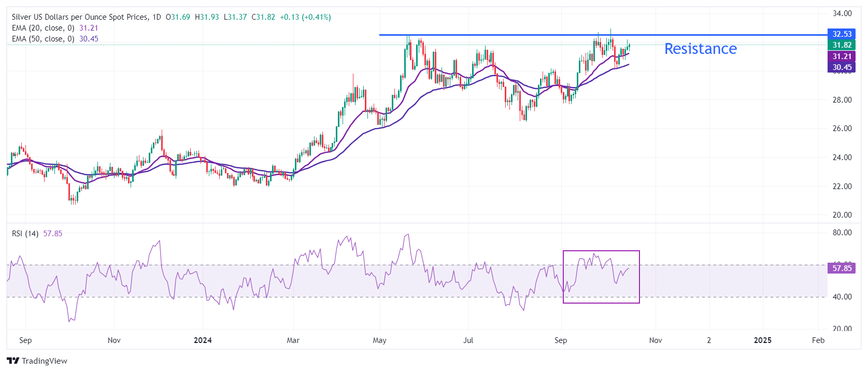Click the 30.45 EMA 50 price tag
Image resolution: width=868 pixels, height=372 pixels.
tap(842, 67)
